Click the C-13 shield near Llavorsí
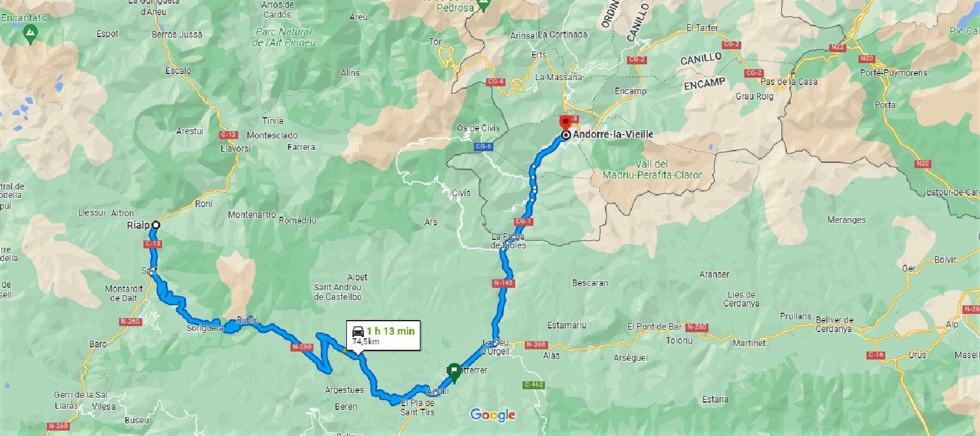 point(229,134)
